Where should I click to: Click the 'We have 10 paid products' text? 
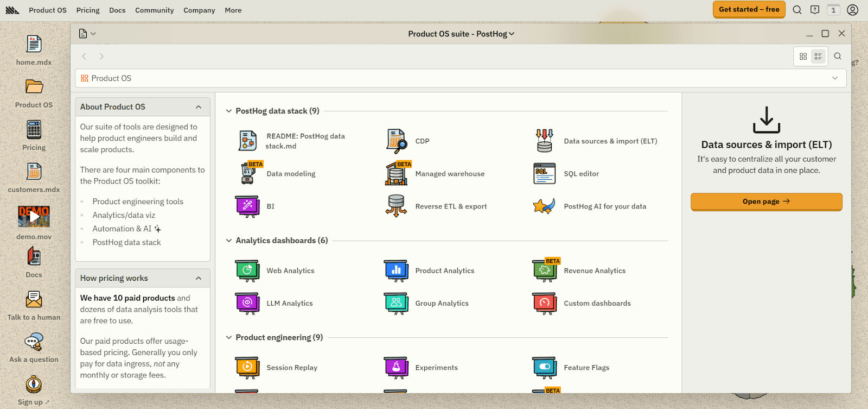click(x=127, y=298)
